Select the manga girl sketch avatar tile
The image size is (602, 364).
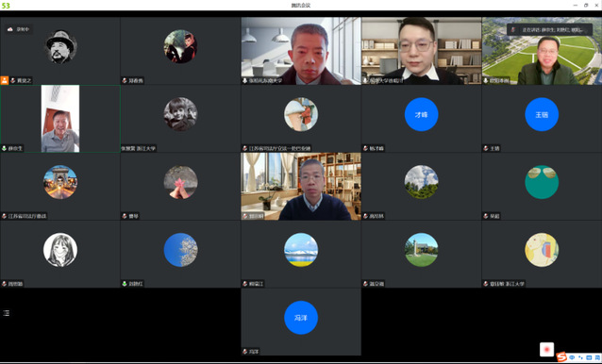click(60, 254)
